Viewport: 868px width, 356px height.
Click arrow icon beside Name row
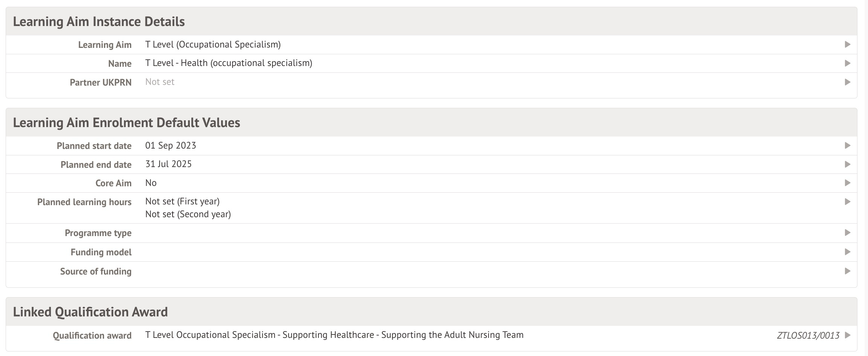pyautogui.click(x=848, y=63)
